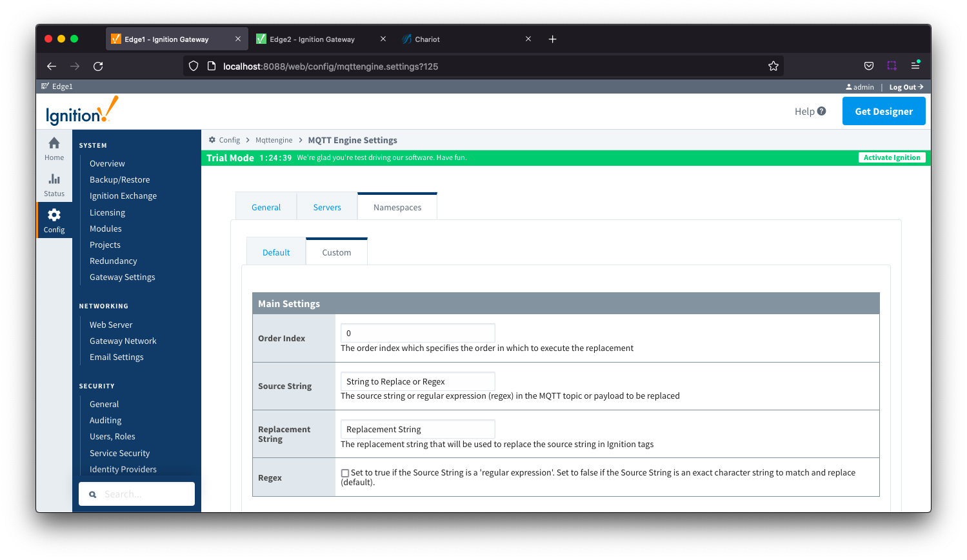
Task: Open Identity Providers in sidebar
Action: (x=123, y=469)
